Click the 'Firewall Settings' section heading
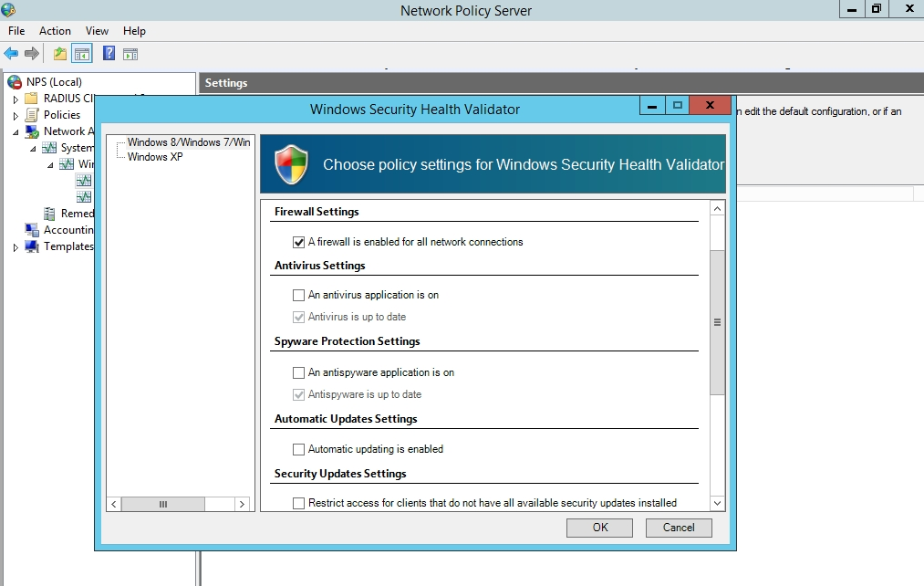 point(317,212)
